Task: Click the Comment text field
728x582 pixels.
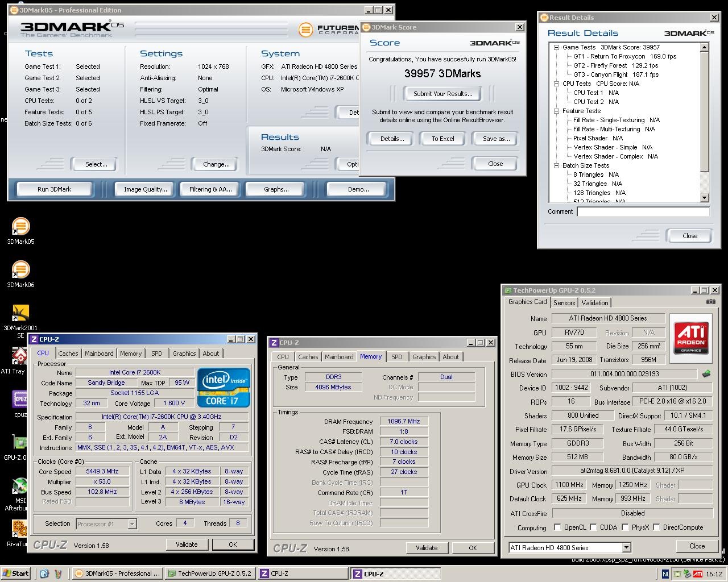Action: pos(643,211)
